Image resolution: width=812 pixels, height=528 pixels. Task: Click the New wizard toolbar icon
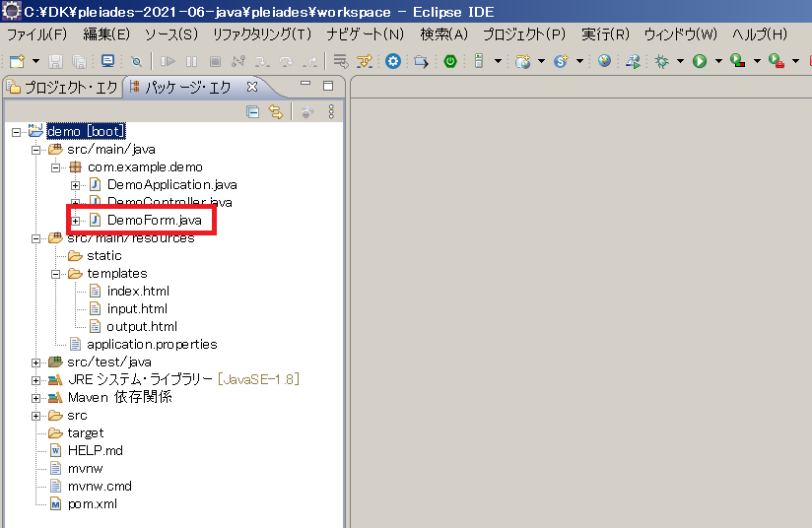[17, 61]
